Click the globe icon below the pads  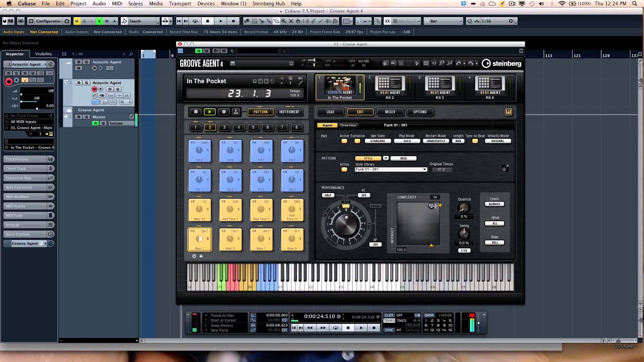pyautogui.click(x=194, y=256)
